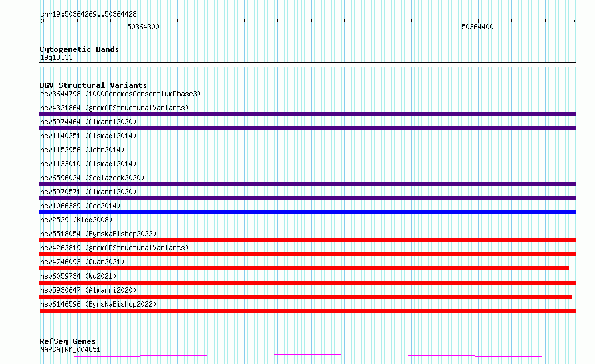Click the red bar under nsv4746093
The image size is (595, 364).
click(304, 268)
